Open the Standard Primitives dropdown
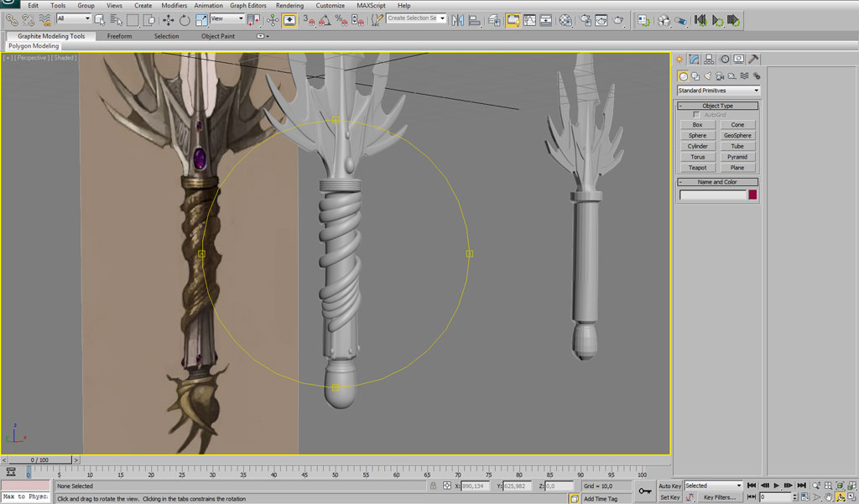The width and height of the screenshot is (859, 504). tap(718, 91)
